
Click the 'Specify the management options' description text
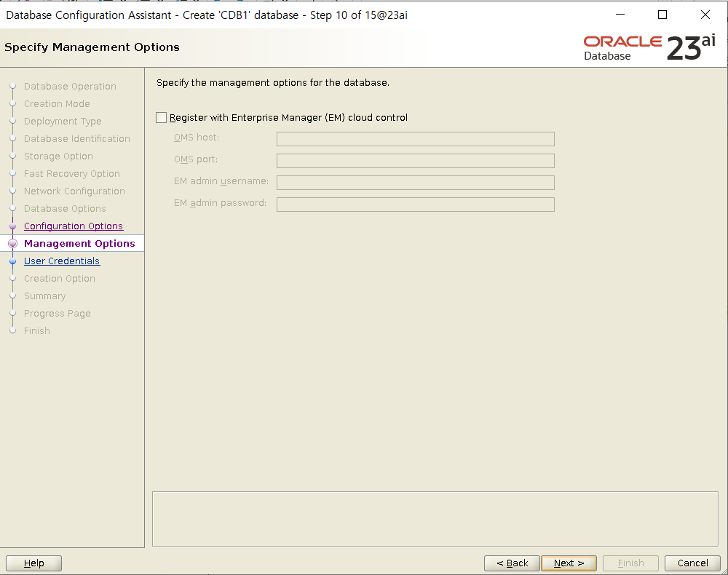[x=273, y=82]
